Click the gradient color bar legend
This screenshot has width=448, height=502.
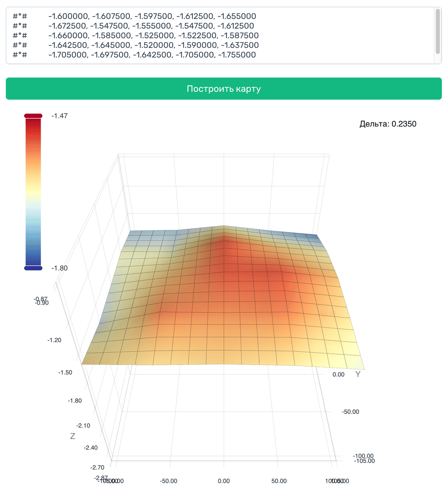[33, 192]
